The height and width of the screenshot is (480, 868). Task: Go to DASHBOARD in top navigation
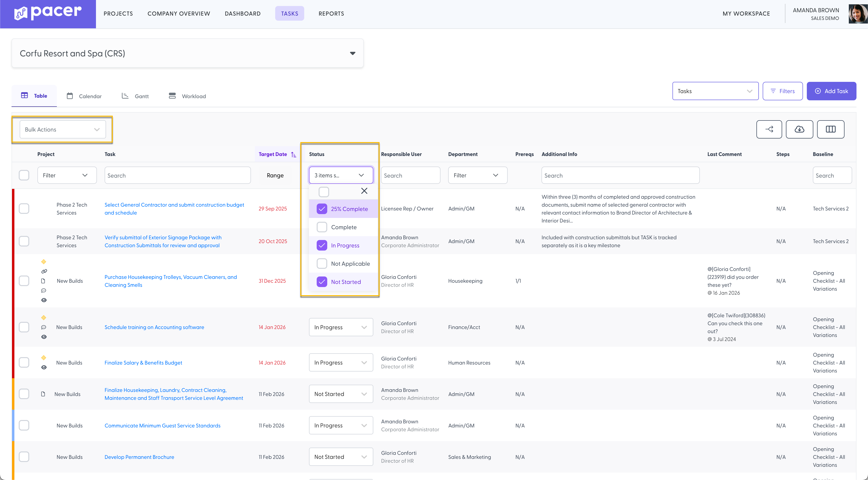[243, 13]
